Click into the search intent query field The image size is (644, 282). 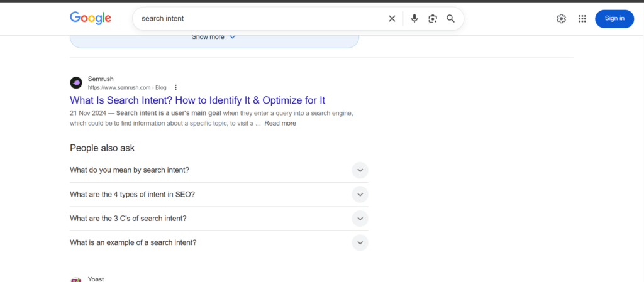pos(261,18)
